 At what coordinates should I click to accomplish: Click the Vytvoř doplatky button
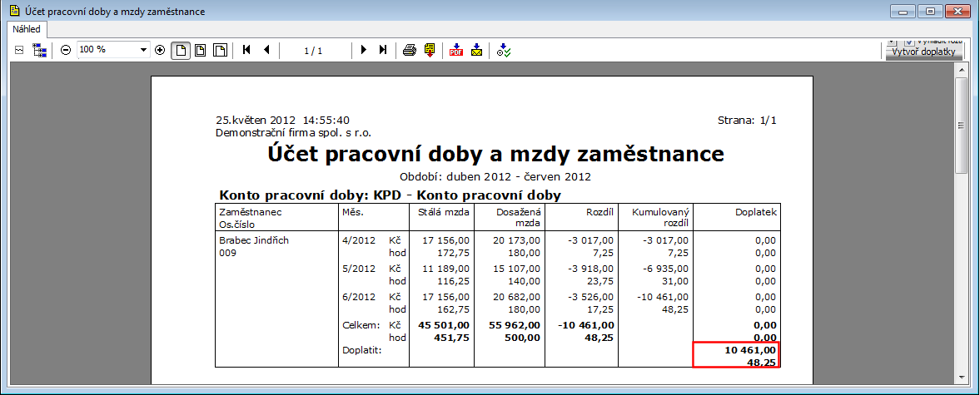(923, 52)
